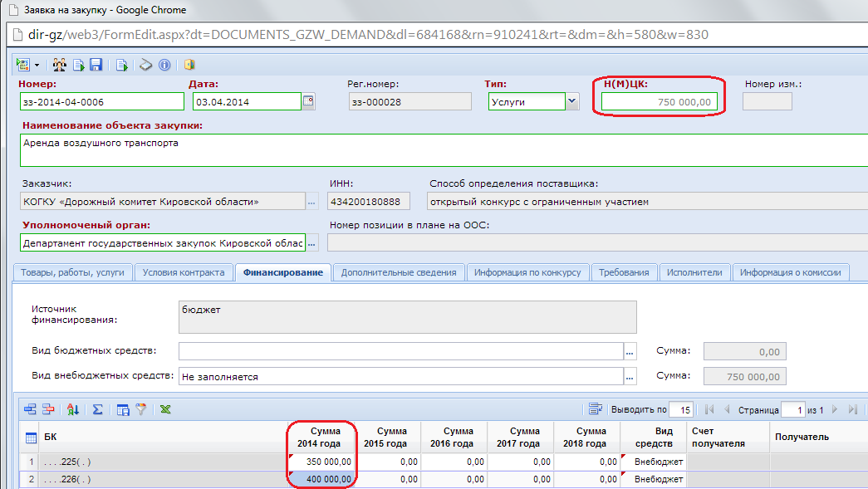Open the workflow icon dropdown arrow in toolbar
Image resolution: width=868 pixels, height=489 pixels.
point(37,66)
